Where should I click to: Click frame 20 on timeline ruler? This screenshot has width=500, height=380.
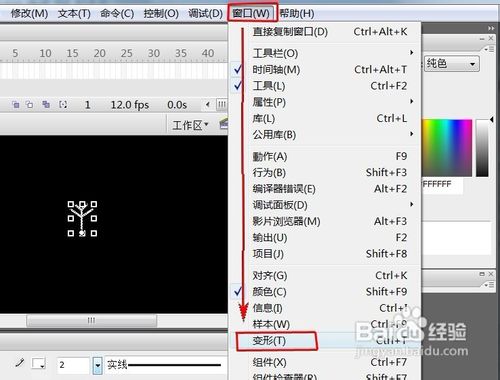click(x=99, y=53)
